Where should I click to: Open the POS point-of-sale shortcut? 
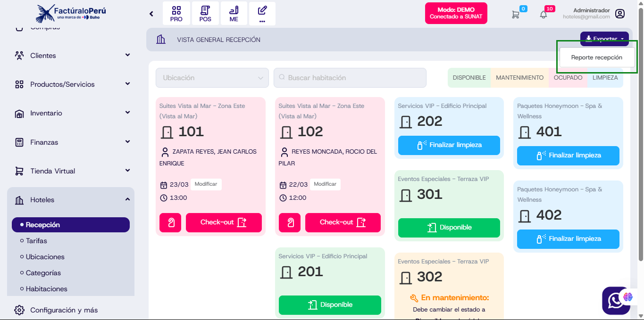(x=205, y=14)
